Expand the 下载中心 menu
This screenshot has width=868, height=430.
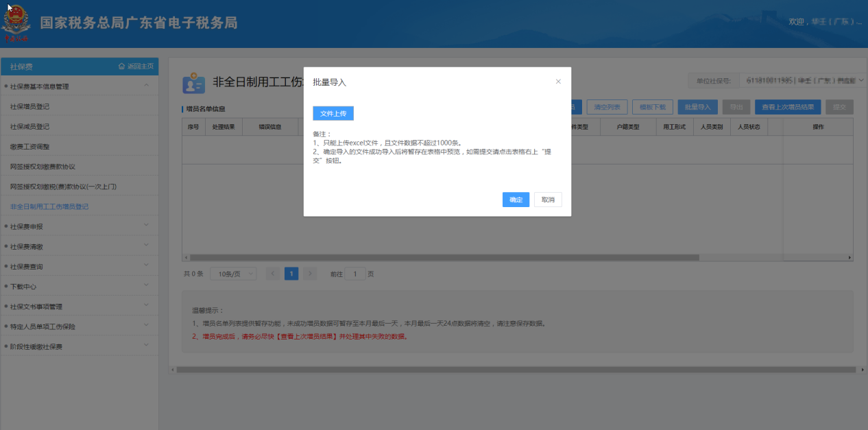(146, 286)
